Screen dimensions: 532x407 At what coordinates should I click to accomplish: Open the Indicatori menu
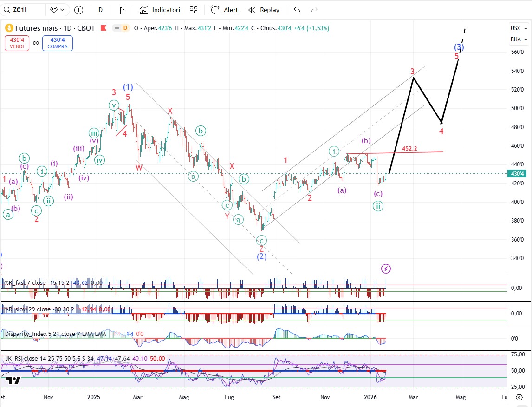click(160, 10)
